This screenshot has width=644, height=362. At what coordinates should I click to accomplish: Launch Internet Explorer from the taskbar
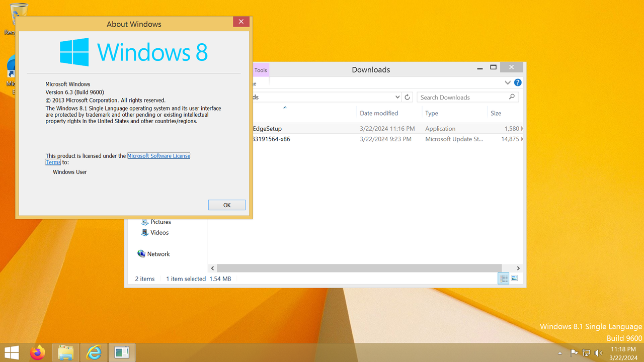point(94,352)
